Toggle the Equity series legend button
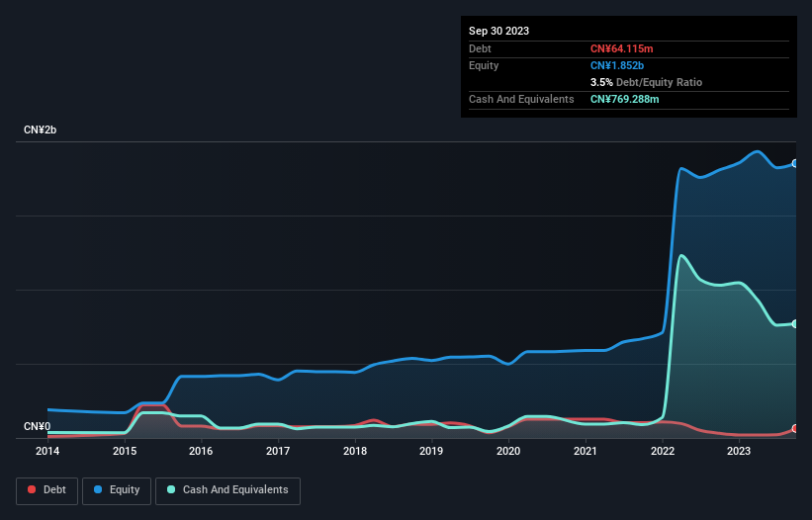The height and width of the screenshot is (520, 812). (117, 490)
